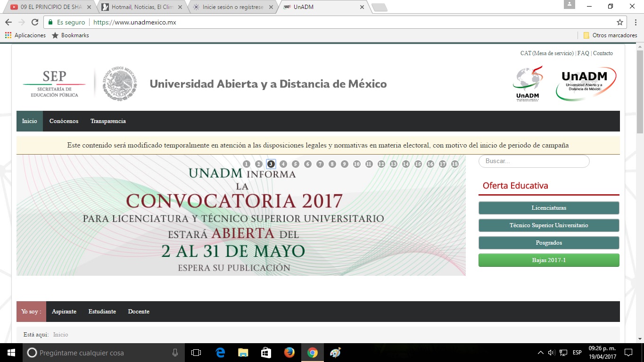Open the CAT (Mesa de servicio) link
The width and height of the screenshot is (644, 362).
click(547, 53)
